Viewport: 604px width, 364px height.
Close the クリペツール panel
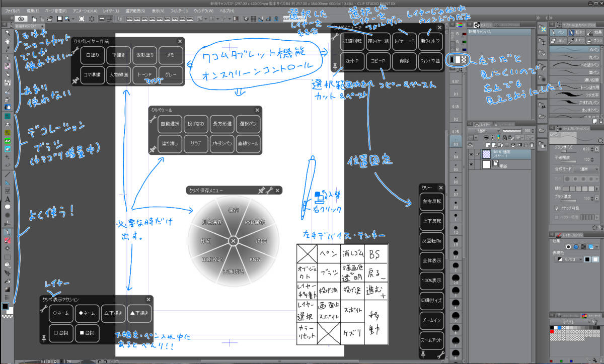[x=257, y=110]
